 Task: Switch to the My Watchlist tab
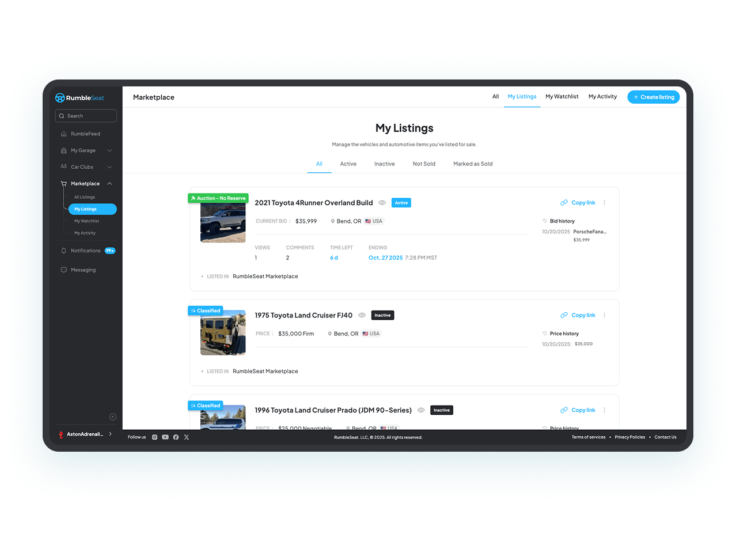tap(561, 96)
